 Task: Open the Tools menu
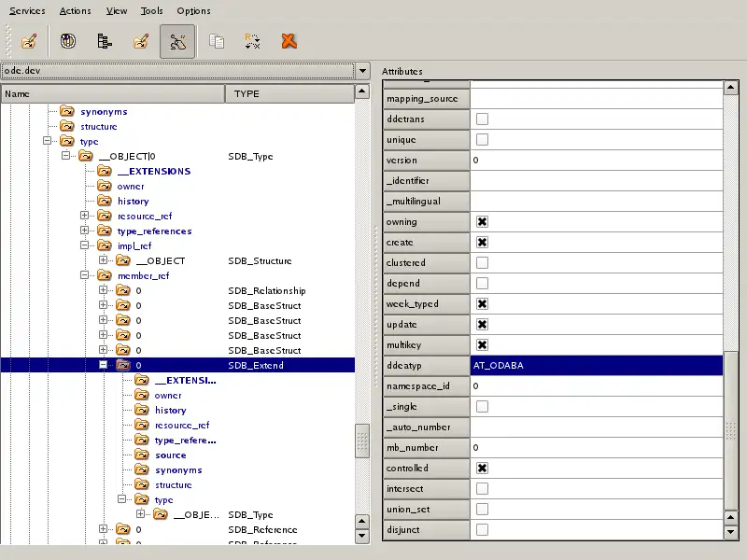[151, 11]
